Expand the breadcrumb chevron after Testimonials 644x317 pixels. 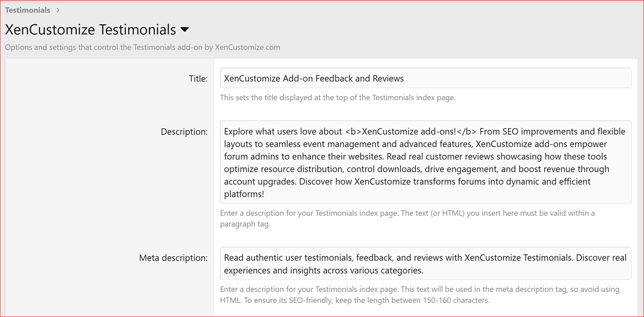click(x=57, y=10)
